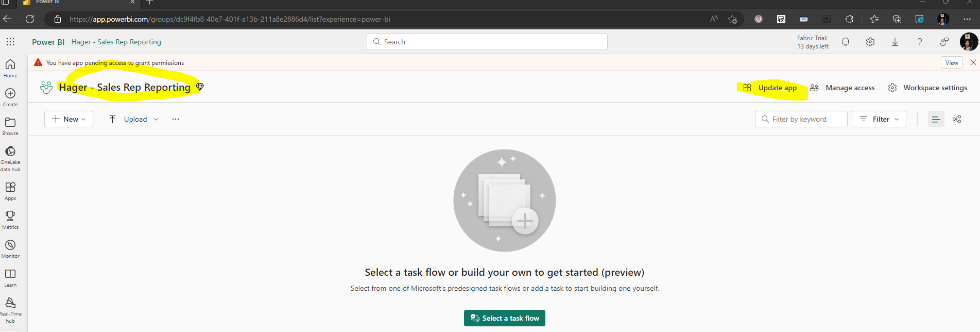The image size is (980, 332).
Task: Click the download arrow icon in header
Action: tap(895, 42)
